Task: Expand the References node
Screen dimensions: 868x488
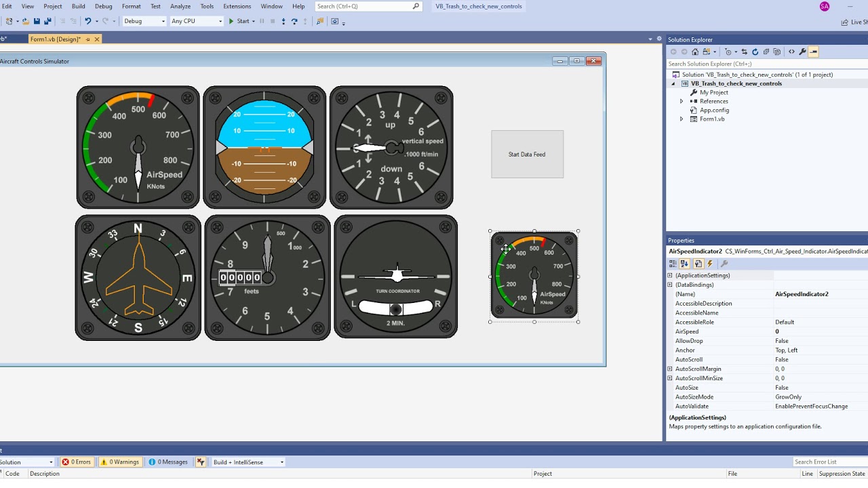Action: [682, 101]
